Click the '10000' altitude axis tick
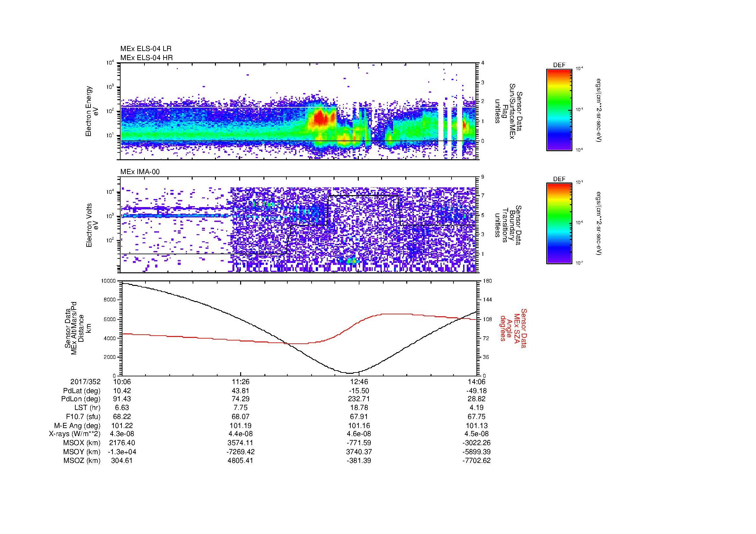 click(109, 281)
